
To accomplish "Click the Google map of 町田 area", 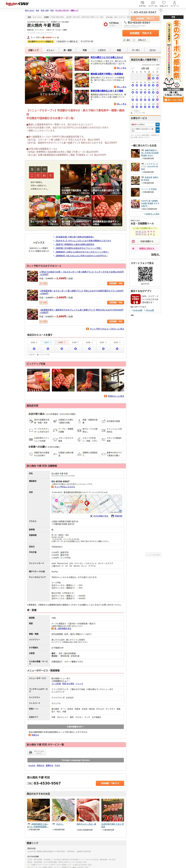I will pyautogui.click(x=86, y=504).
